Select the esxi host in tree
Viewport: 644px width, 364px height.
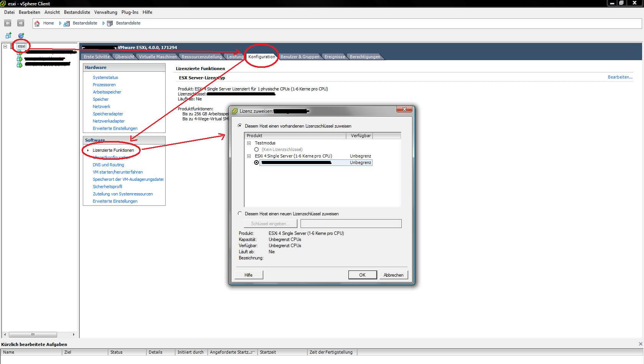(x=21, y=46)
